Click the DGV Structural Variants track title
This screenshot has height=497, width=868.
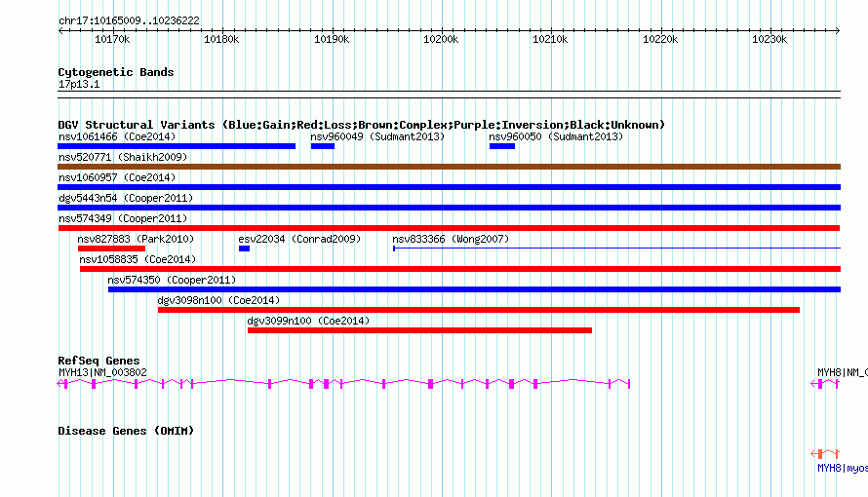[x=362, y=125]
